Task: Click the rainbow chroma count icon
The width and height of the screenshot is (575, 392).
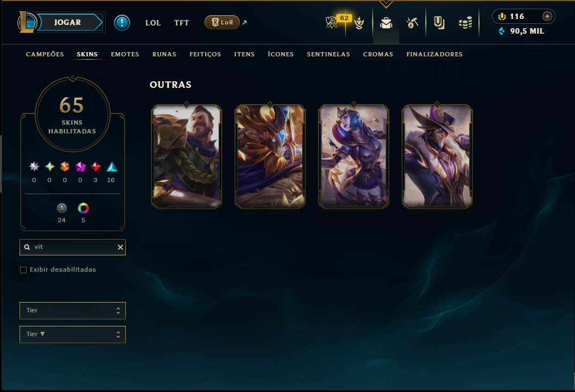Action: click(x=83, y=208)
